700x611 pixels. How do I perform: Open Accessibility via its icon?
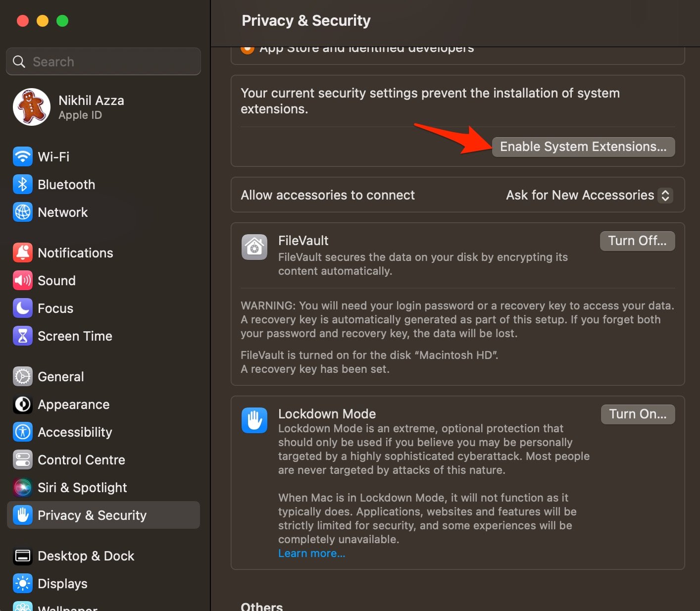[x=23, y=432]
